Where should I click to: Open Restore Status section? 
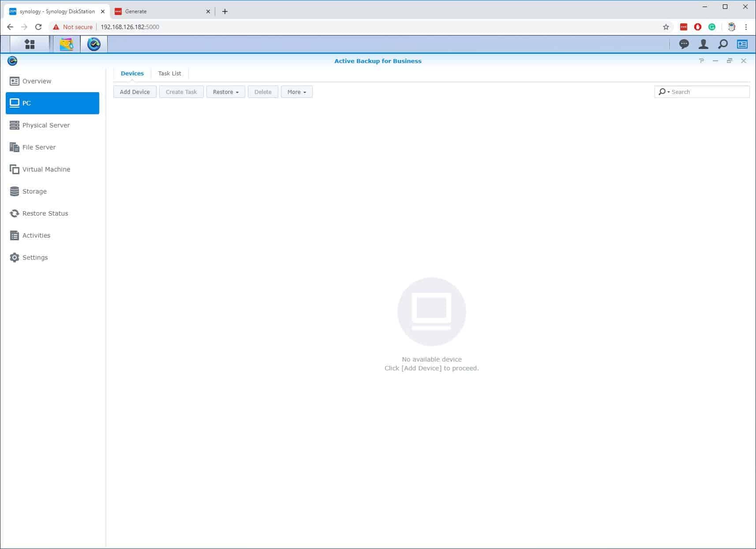tap(52, 213)
